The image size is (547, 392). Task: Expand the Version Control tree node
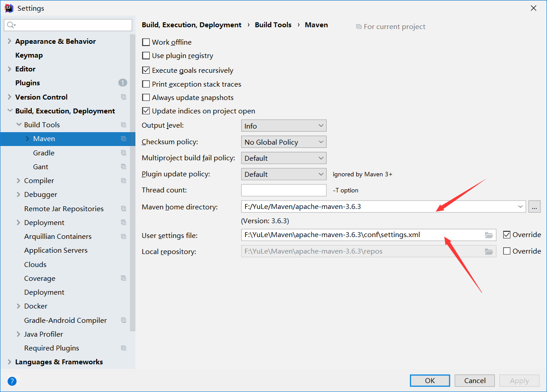click(9, 97)
